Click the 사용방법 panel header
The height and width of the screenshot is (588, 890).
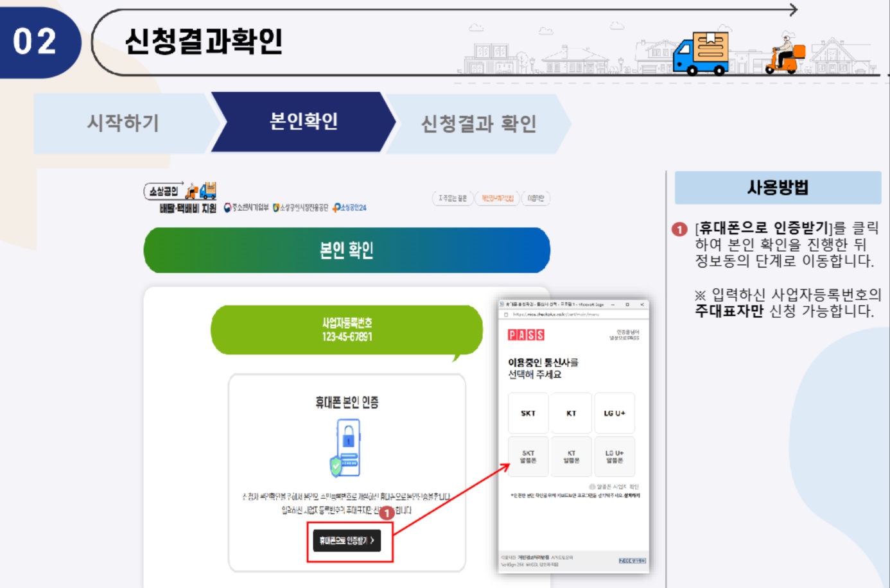778,187
